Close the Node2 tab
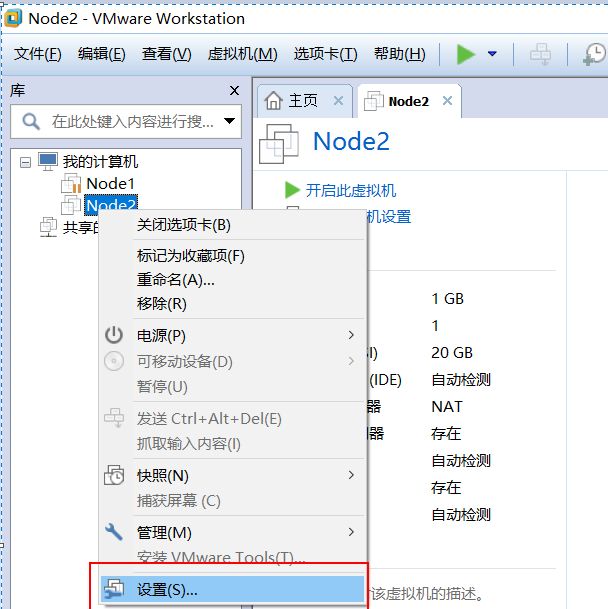This screenshot has width=608, height=609. pos(447,101)
